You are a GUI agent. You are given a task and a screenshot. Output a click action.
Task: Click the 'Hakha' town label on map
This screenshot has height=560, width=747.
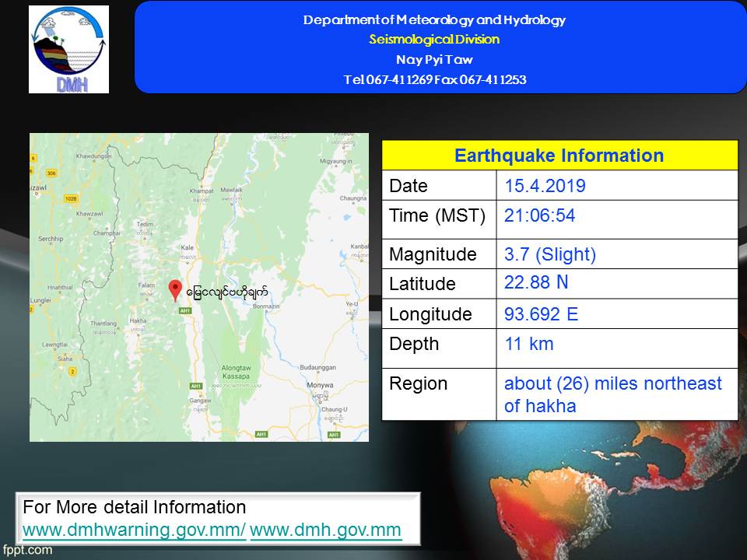pos(138,320)
